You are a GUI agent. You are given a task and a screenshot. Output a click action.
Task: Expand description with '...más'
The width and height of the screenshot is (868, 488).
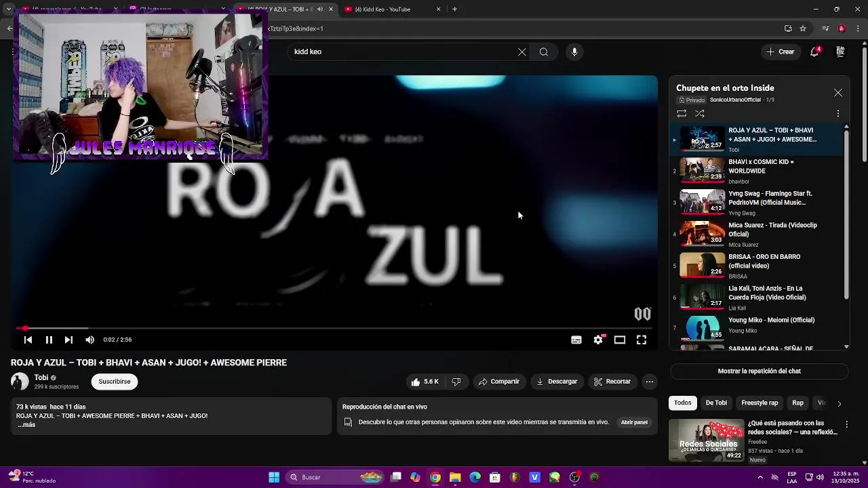click(26, 425)
